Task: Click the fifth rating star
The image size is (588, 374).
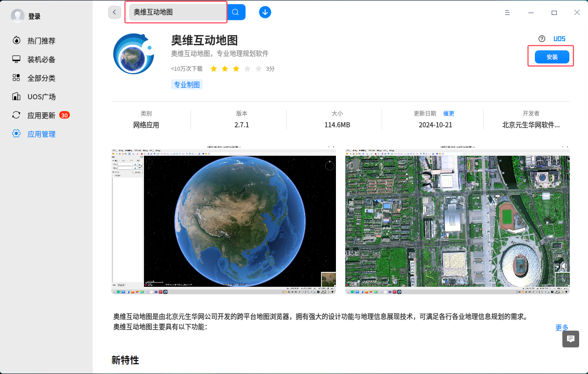Action: coord(259,69)
